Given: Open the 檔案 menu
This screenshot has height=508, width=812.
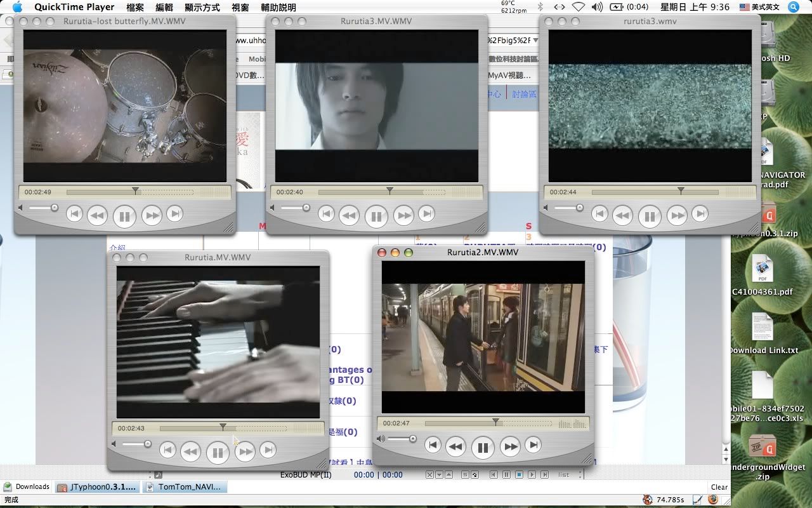Looking at the screenshot, I should [135, 7].
